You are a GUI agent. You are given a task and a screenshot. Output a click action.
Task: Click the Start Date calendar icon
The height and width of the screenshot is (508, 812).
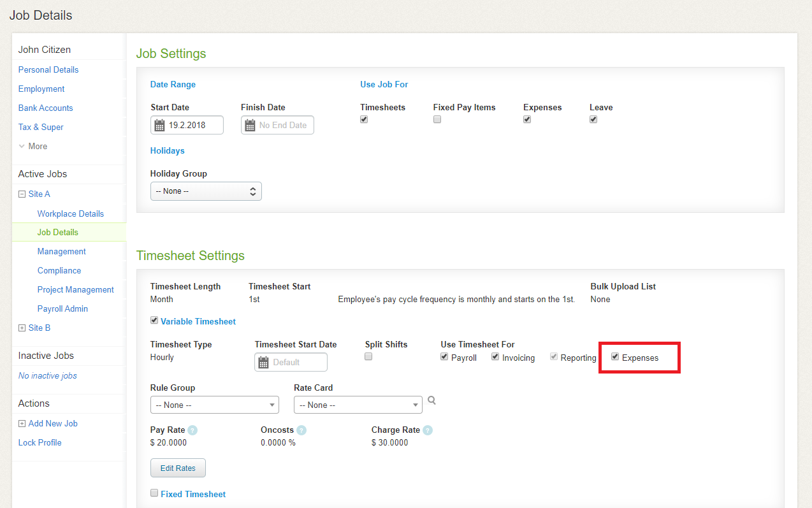click(x=159, y=126)
